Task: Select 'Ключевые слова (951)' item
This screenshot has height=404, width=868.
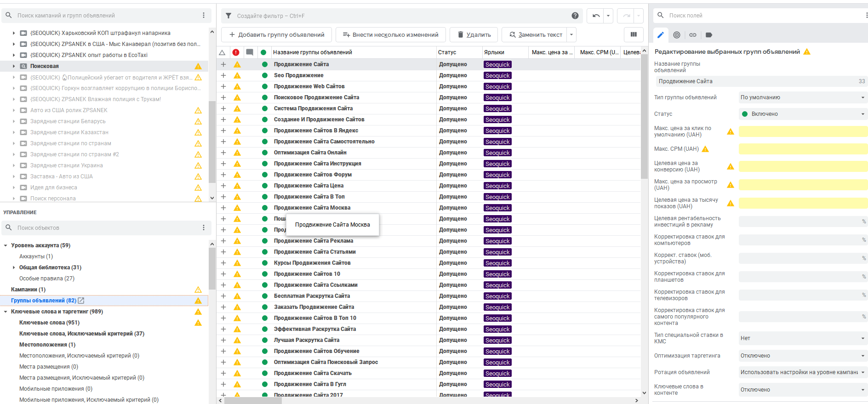Action: click(49, 323)
